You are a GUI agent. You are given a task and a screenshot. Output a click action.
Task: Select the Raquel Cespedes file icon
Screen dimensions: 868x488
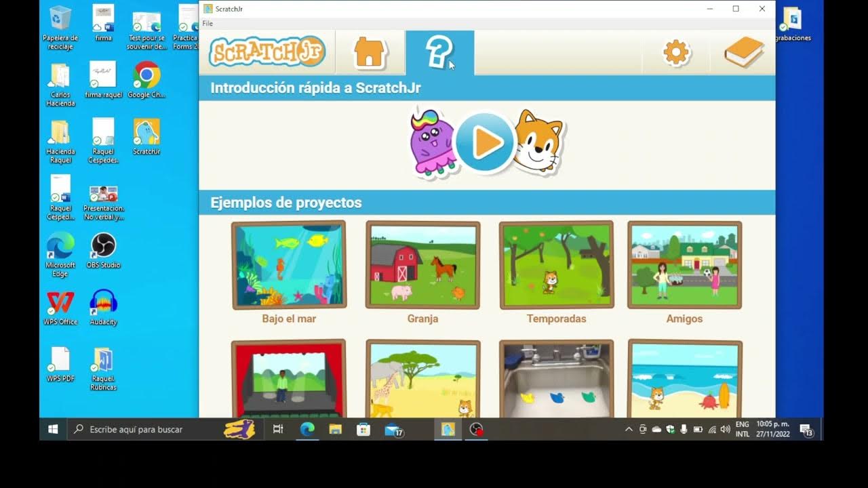coord(103,142)
